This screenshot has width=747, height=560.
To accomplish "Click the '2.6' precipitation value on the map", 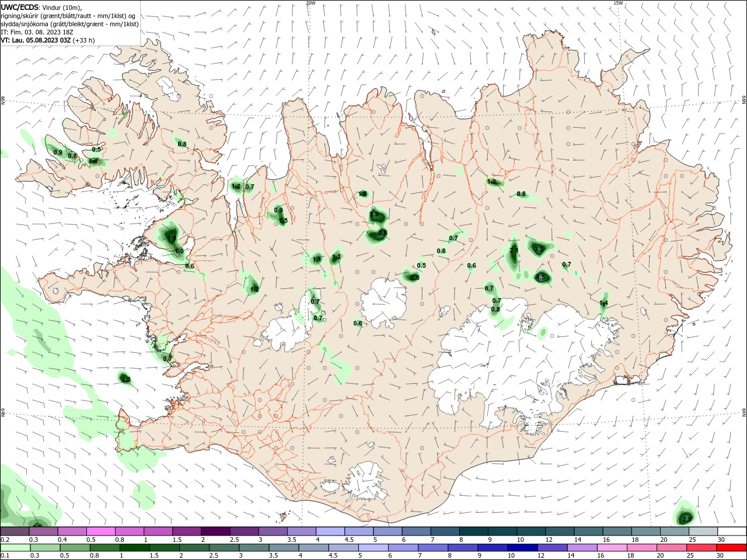I will click(383, 233).
